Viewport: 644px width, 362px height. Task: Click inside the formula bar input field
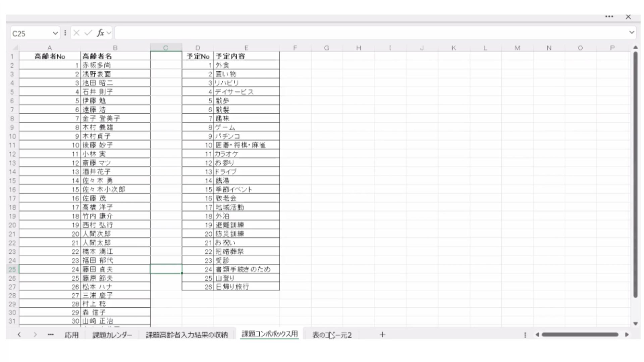click(x=369, y=33)
